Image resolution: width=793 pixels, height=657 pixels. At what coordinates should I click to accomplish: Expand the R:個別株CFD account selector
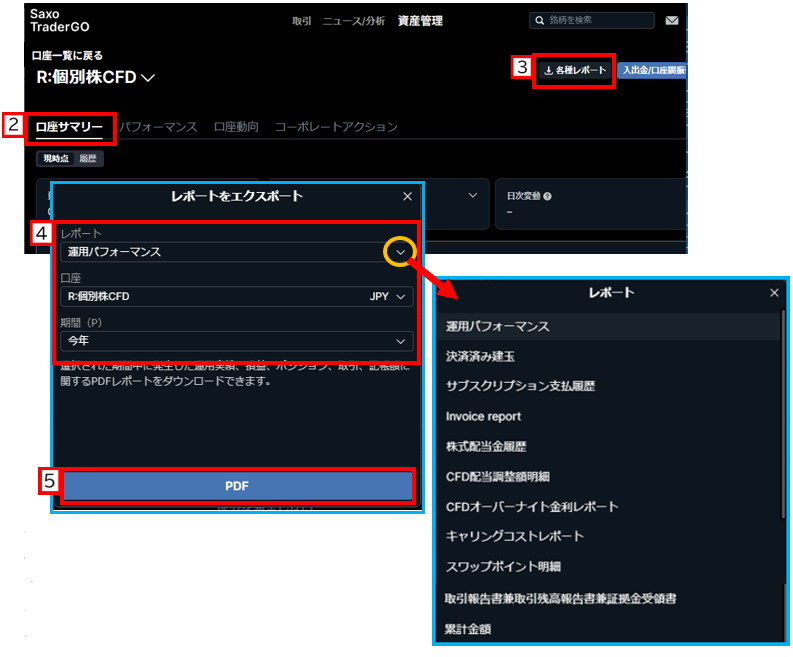coord(95,77)
